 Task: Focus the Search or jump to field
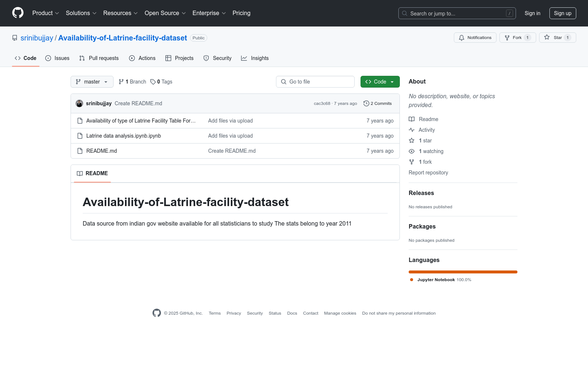tap(457, 13)
